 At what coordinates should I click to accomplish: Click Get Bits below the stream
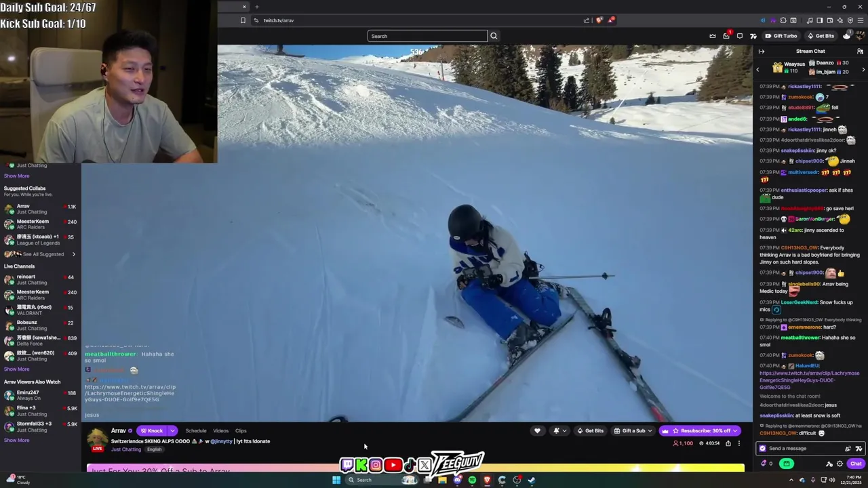point(590,430)
